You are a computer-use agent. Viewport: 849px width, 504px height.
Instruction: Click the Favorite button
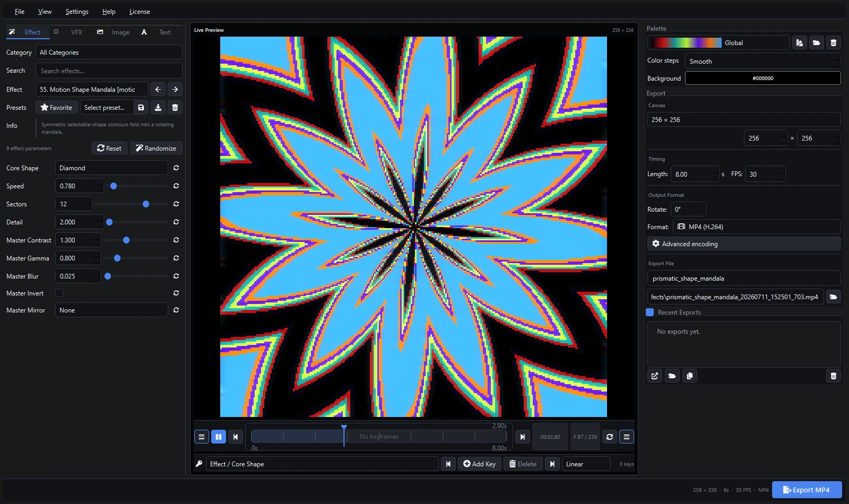(57, 108)
